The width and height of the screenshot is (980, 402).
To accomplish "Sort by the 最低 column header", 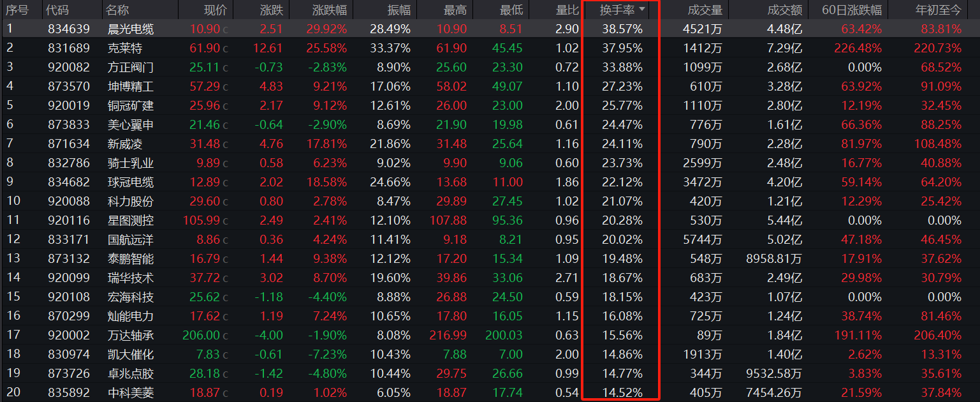I will (511, 10).
